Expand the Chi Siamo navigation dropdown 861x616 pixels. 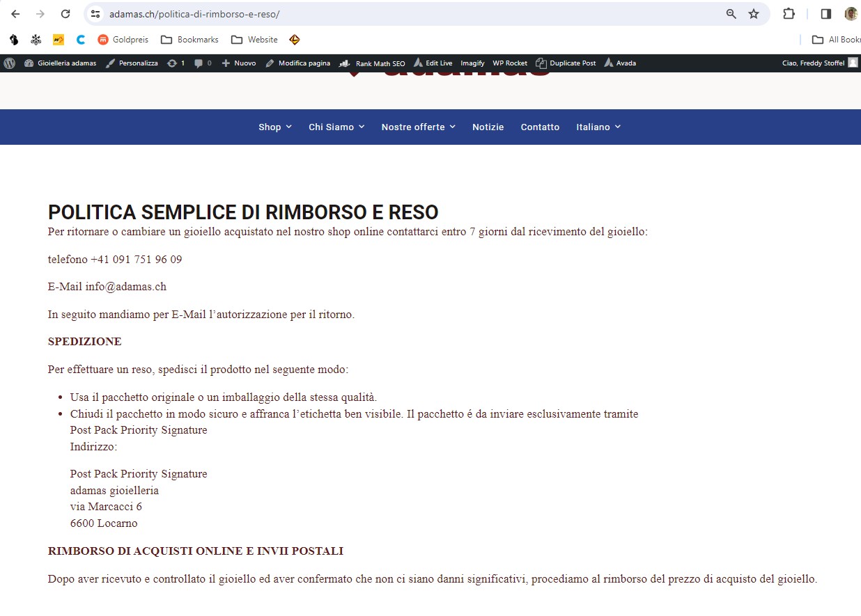(336, 127)
